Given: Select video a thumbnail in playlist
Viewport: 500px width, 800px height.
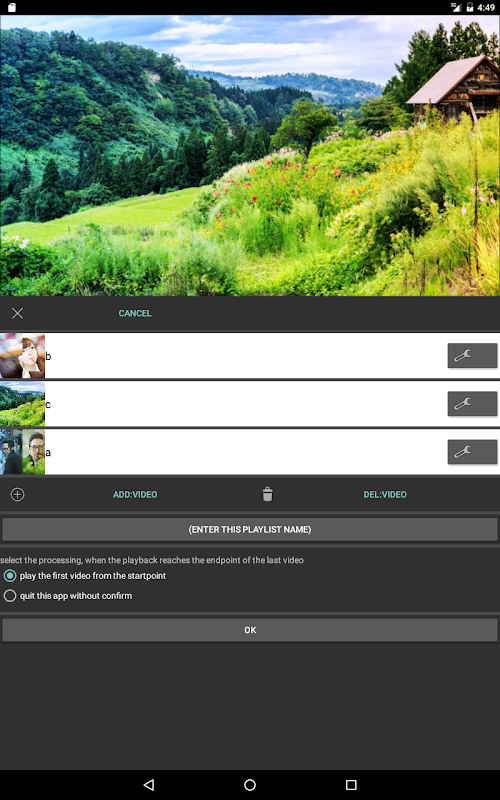Looking at the screenshot, I should (22, 452).
